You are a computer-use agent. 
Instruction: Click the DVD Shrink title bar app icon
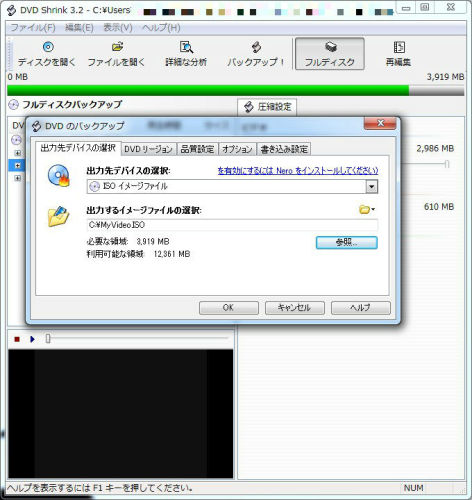(11, 10)
